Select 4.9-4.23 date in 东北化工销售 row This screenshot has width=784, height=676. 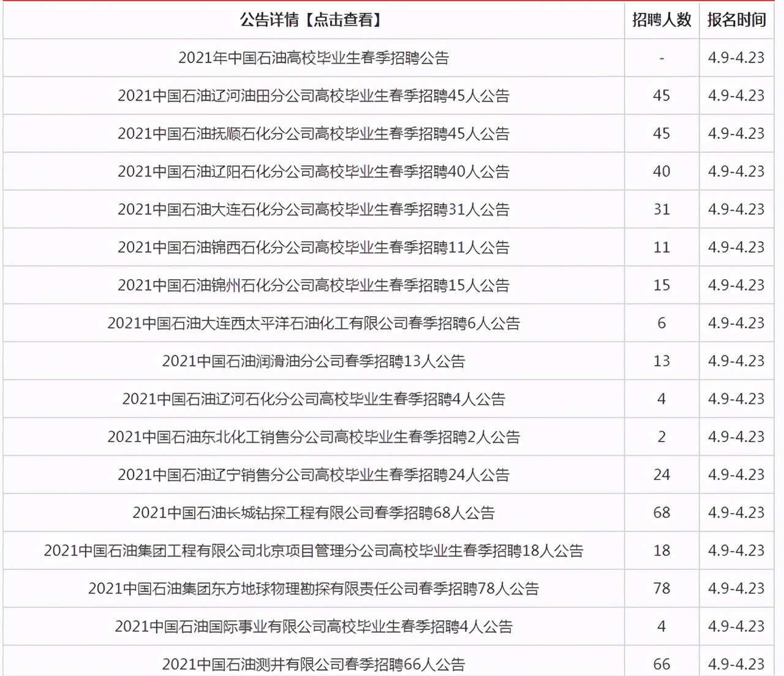[x=737, y=437]
